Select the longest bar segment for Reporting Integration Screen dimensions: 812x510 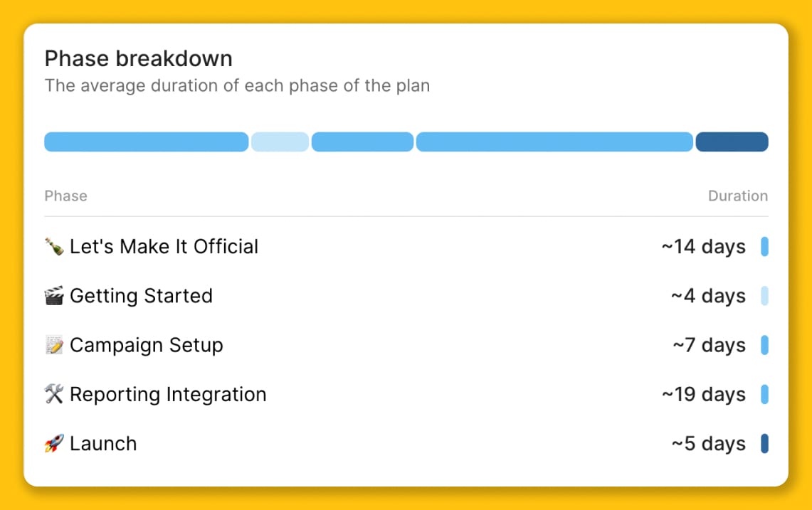pos(554,142)
